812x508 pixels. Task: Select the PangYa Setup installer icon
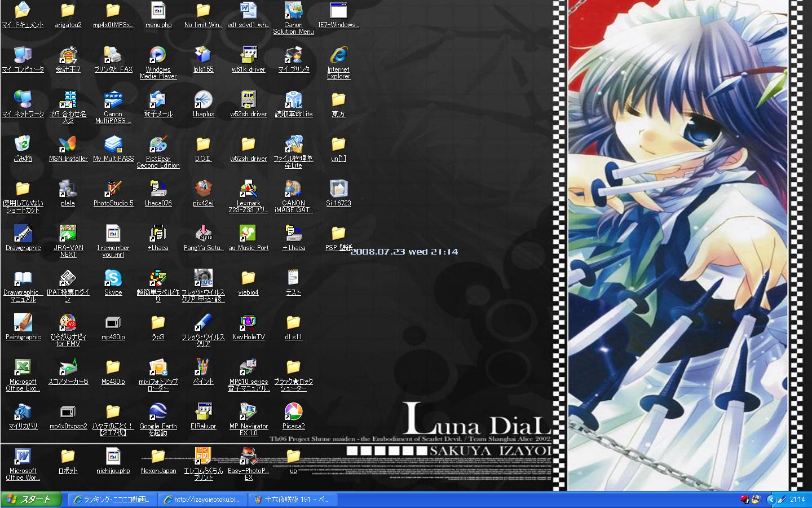pyautogui.click(x=203, y=233)
